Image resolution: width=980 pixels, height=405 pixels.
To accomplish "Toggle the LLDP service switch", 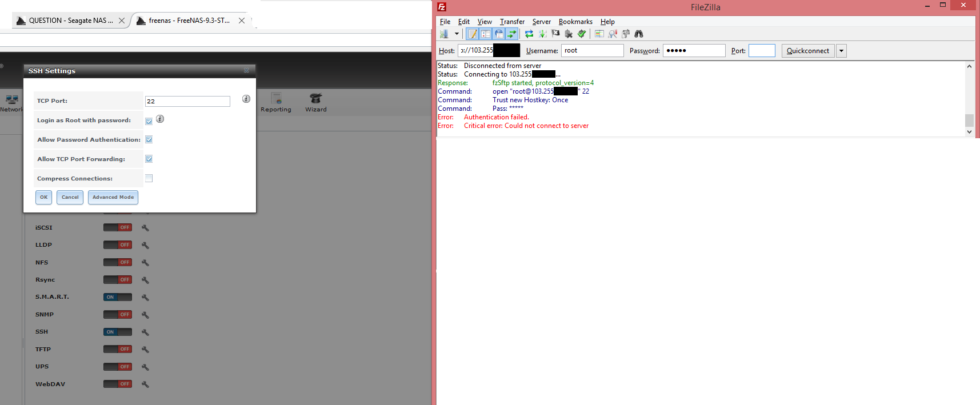I will (118, 244).
